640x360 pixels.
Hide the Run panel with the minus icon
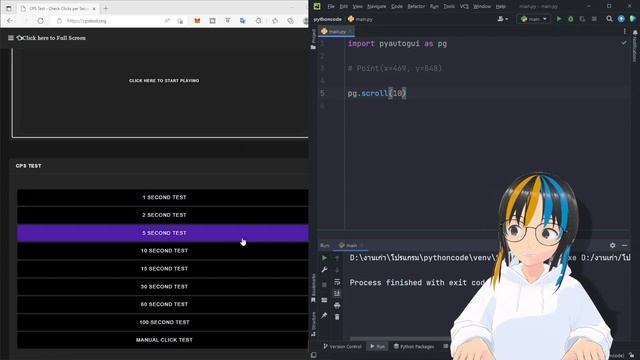tap(624, 245)
